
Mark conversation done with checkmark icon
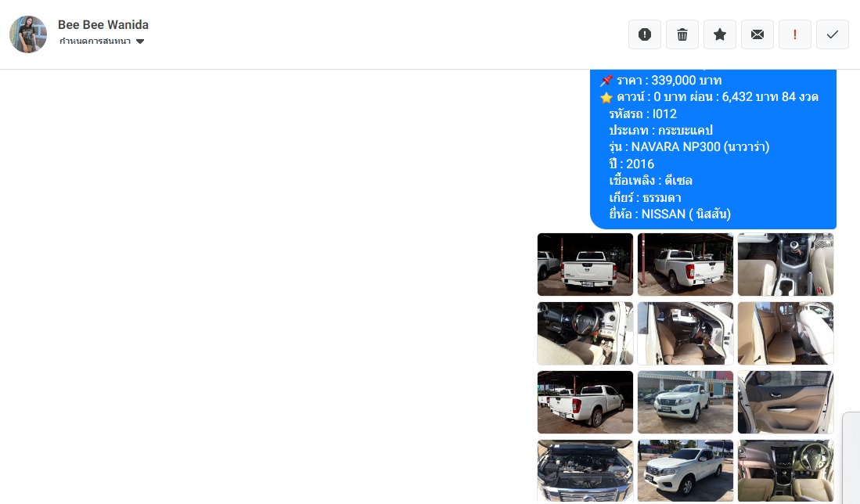pos(833,34)
